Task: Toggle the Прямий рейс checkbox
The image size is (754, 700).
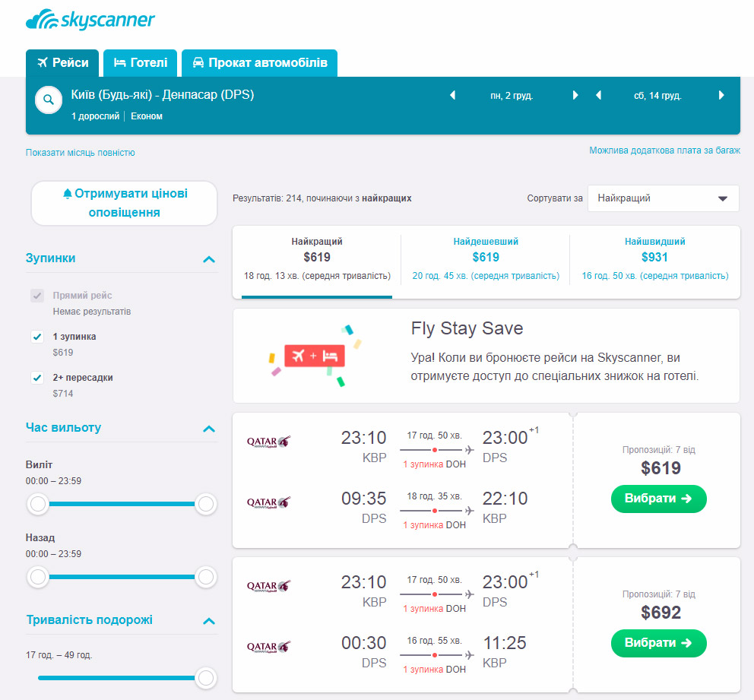Action: [x=37, y=296]
